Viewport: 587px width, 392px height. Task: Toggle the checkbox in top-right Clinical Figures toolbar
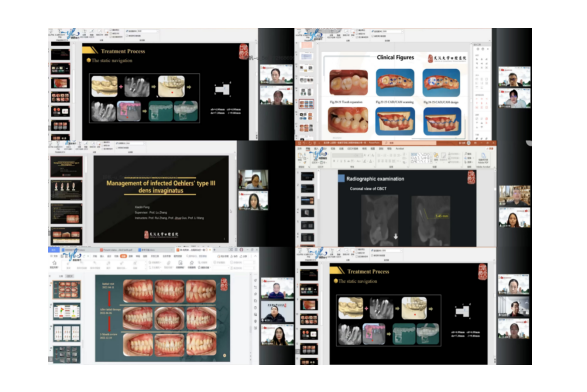(372, 31)
